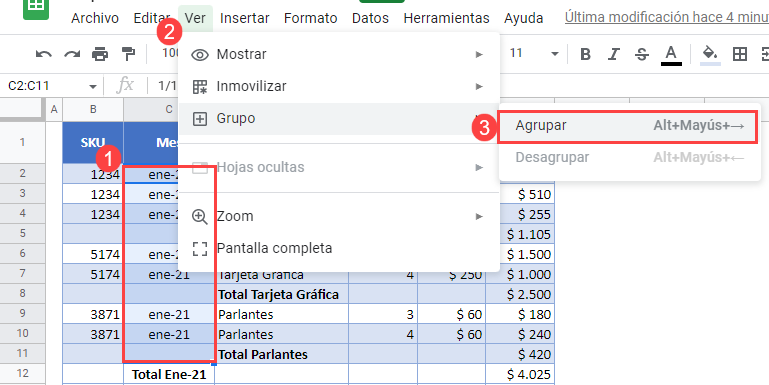The height and width of the screenshot is (385, 769).
Task: Click Parlantes cell in row 9
Action: coord(282,314)
